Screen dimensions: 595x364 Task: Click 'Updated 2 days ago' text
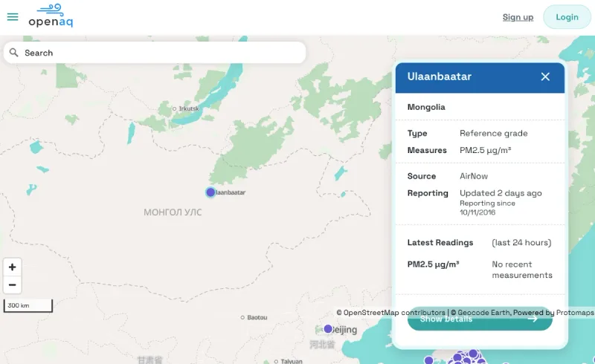[501, 193]
